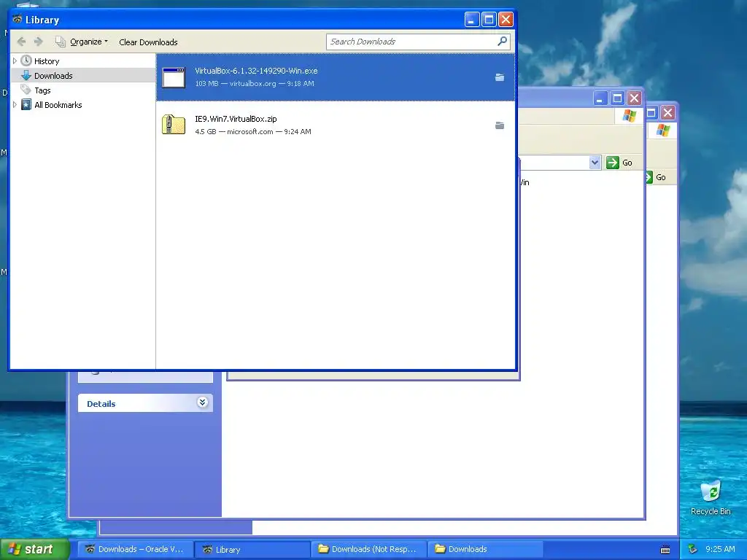Click the VirtualBox exe file icon

(x=174, y=77)
